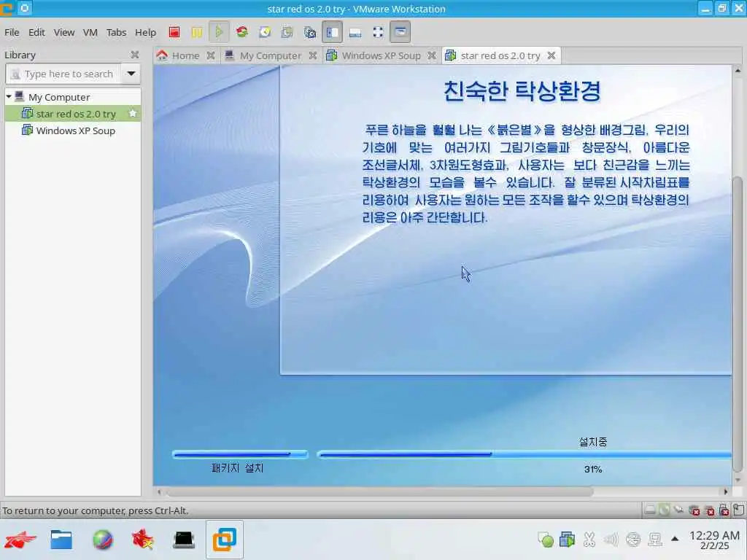The width and height of the screenshot is (747, 560).
Task: Open the Tabs menu
Action: [x=116, y=32]
